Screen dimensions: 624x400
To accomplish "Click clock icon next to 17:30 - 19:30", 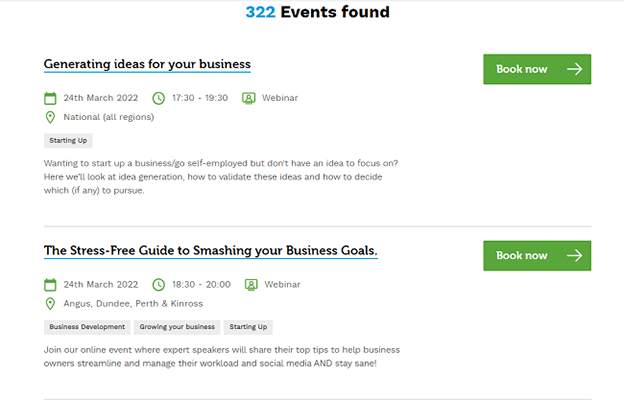I will [x=158, y=98].
